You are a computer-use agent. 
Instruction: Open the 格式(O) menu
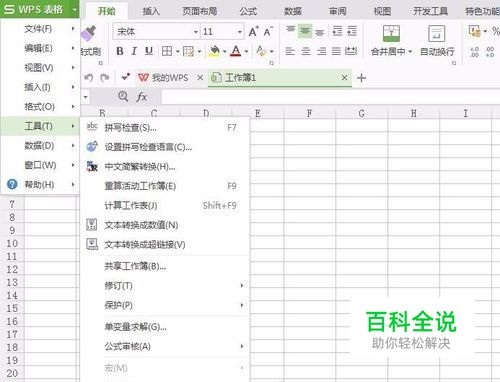click(x=40, y=107)
